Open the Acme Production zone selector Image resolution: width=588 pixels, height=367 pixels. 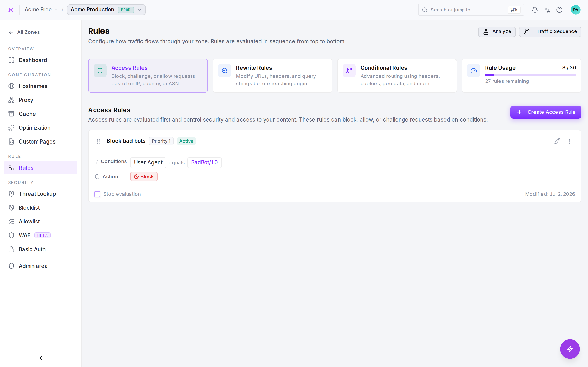click(106, 10)
